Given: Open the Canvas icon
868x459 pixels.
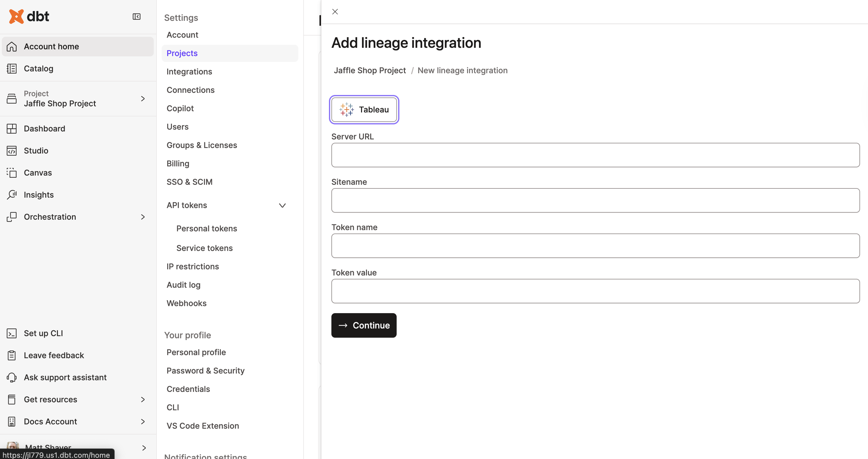Looking at the screenshot, I should click(12, 173).
